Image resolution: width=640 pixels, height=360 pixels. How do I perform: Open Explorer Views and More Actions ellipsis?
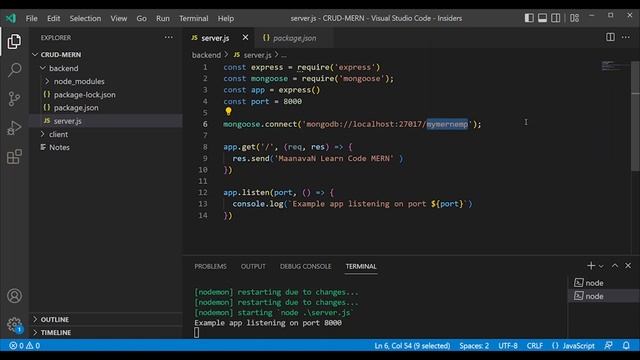point(169,37)
